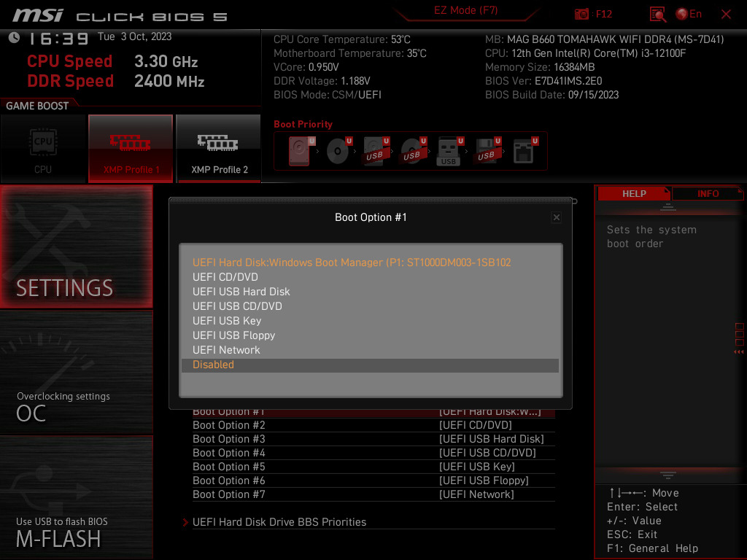
Task: Select the Boot Option #5 row
Action: tap(373, 467)
